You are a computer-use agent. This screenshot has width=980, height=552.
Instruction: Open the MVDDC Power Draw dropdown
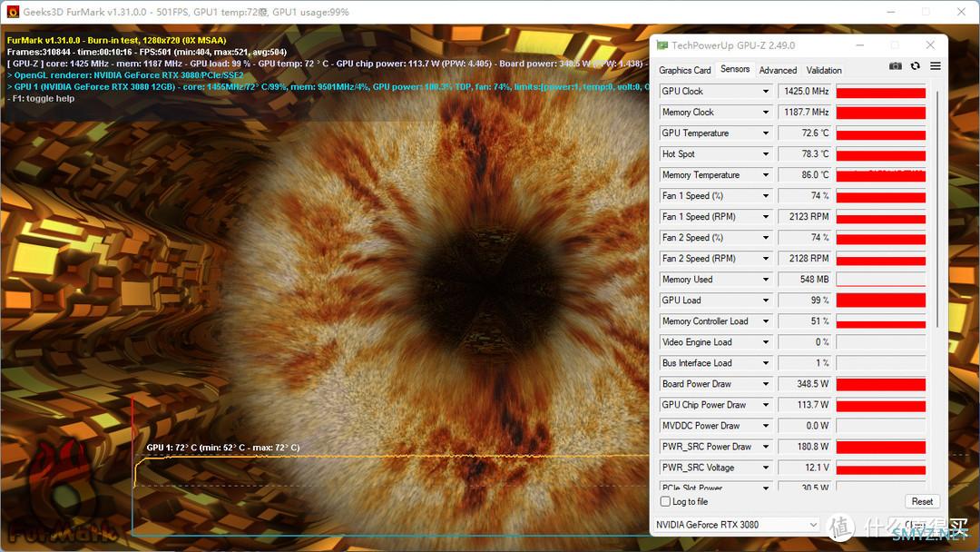tap(766, 426)
